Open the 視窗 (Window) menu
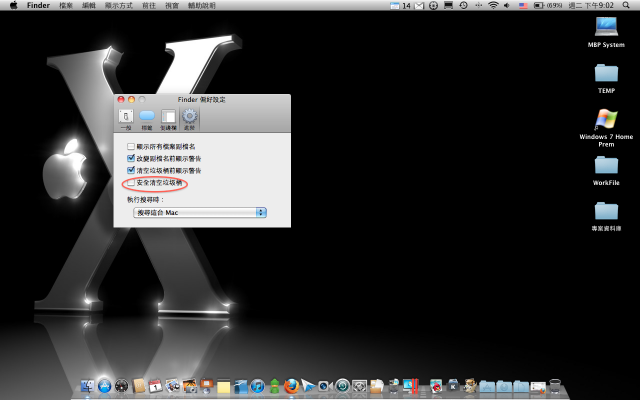640x400 pixels. coord(172,5)
